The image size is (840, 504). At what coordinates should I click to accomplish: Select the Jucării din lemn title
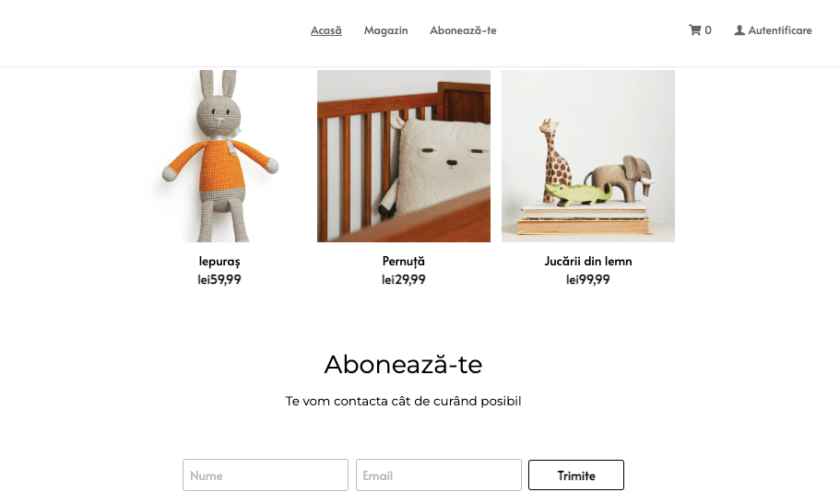[588, 262]
